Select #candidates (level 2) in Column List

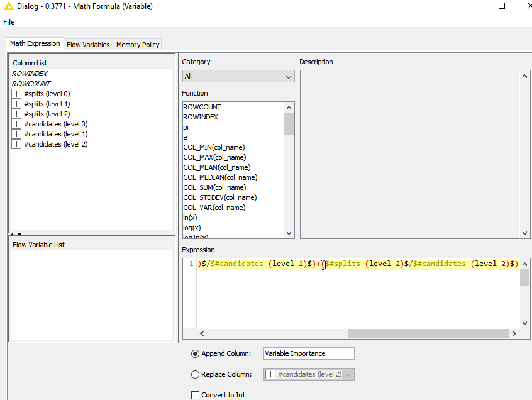coord(55,144)
